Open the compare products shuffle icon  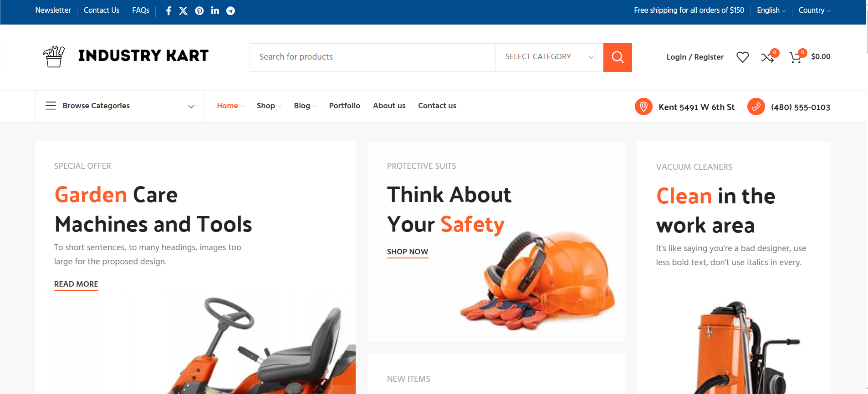[x=768, y=57]
